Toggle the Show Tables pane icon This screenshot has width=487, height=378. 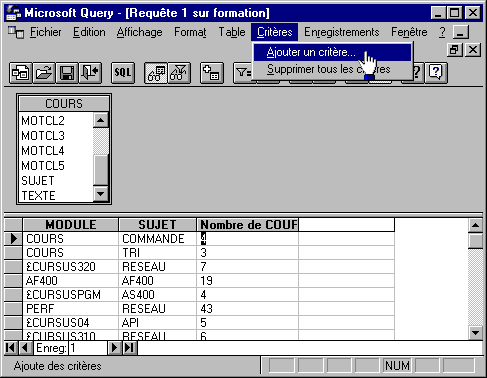click(156, 72)
